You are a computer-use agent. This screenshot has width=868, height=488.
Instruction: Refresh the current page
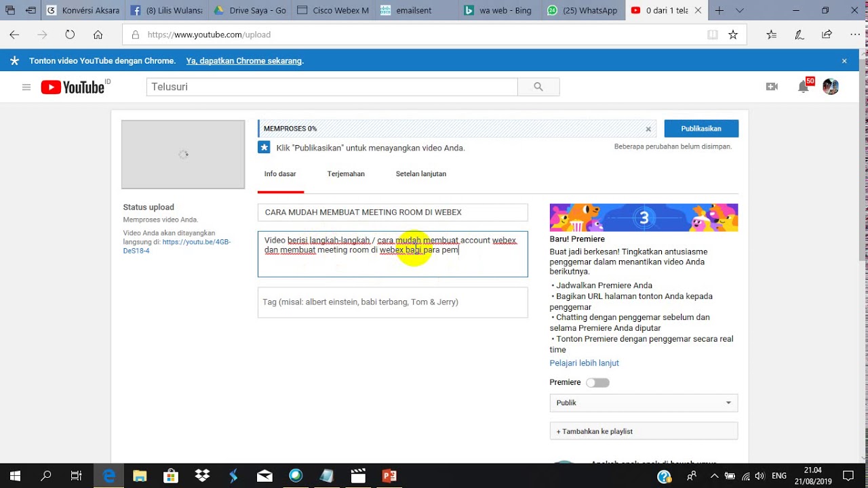(70, 35)
